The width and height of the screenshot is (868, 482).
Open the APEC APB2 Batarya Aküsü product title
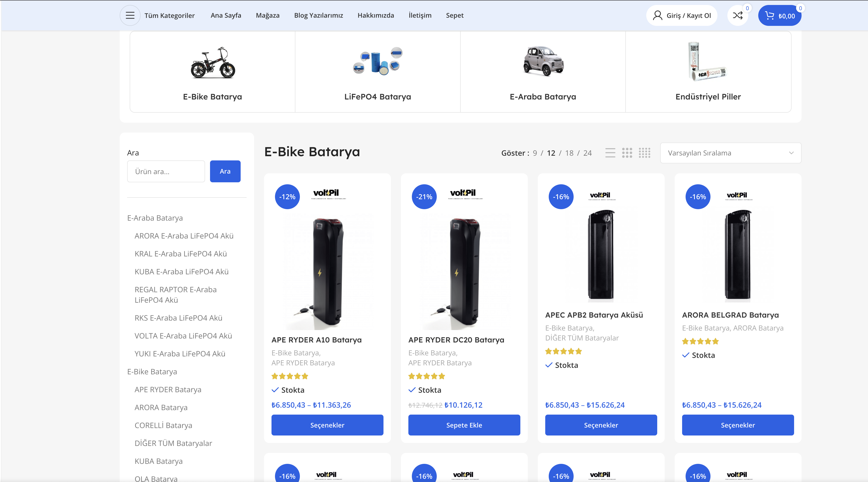(594, 315)
